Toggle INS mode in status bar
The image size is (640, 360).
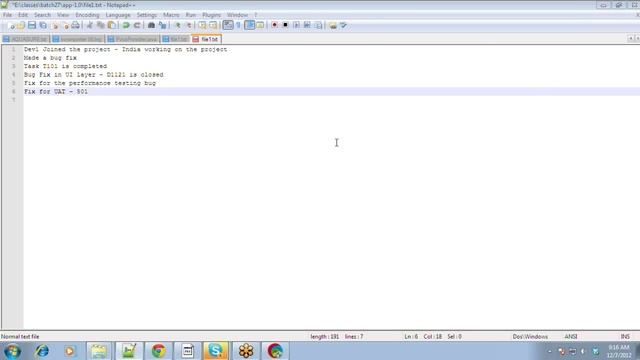point(625,337)
